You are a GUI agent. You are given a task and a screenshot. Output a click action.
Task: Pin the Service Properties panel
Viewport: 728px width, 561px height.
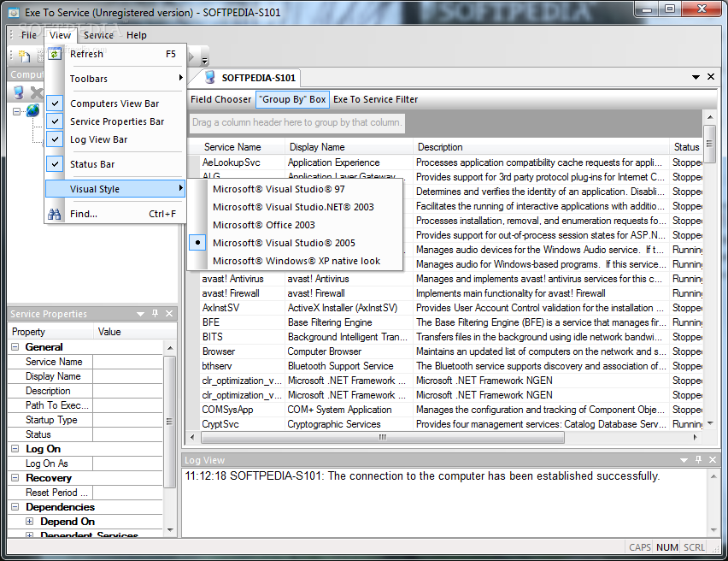(155, 314)
